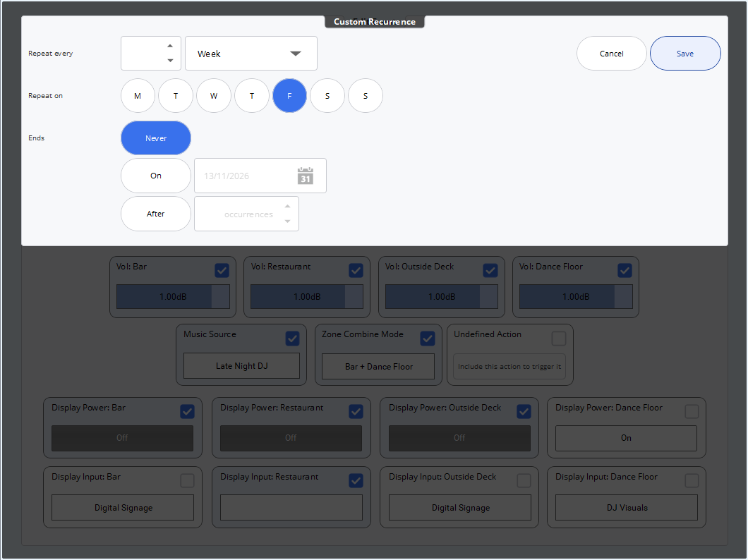Open Display Input: Dance Floor DJ Visuals selector

click(627, 508)
